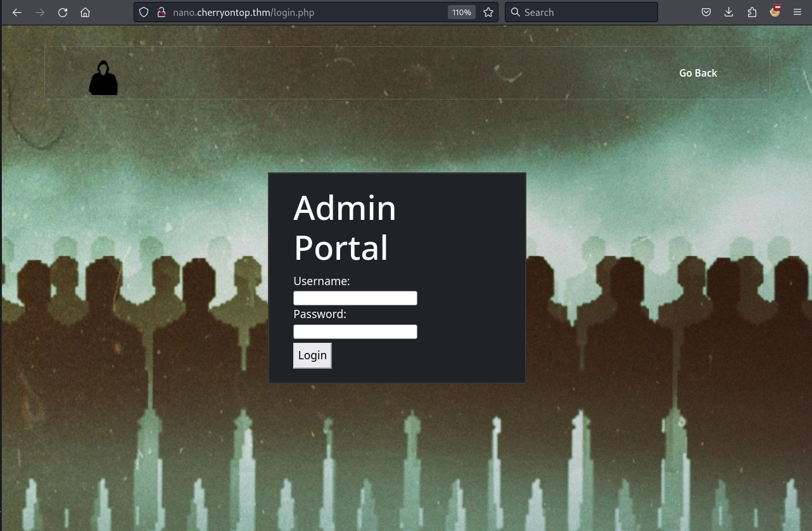Save the page to Pocket

tap(706, 12)
